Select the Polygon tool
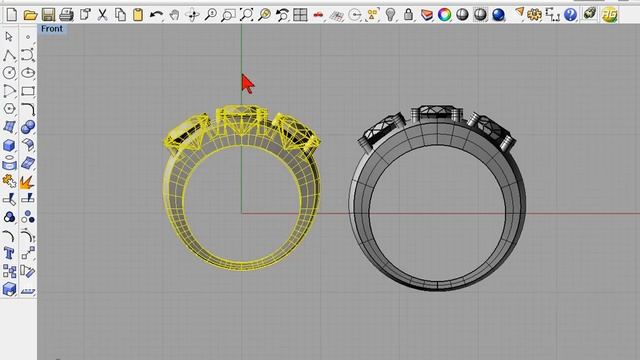640x360 pixels. [x=9, y=109]
